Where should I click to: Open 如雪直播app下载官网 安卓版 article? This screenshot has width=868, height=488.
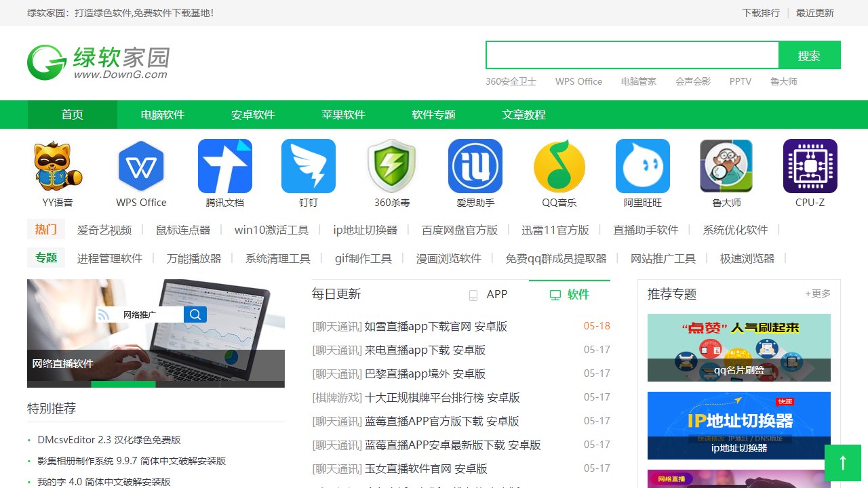coord(436,327)
